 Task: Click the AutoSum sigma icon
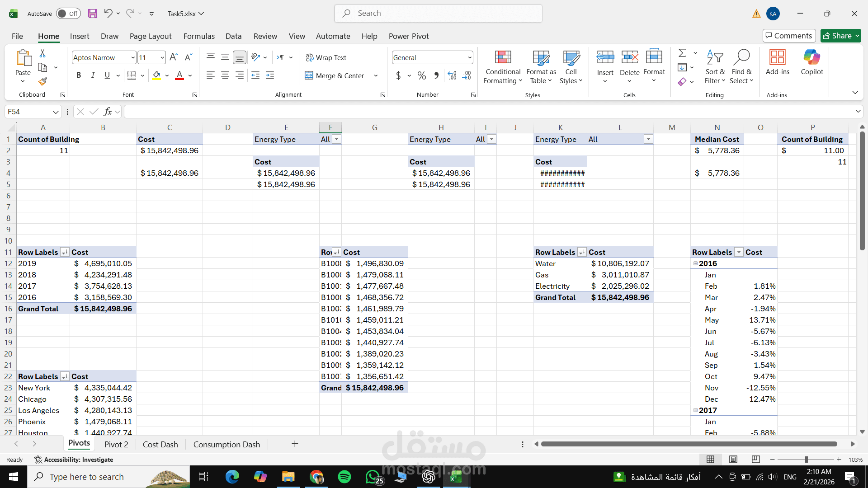682,53
